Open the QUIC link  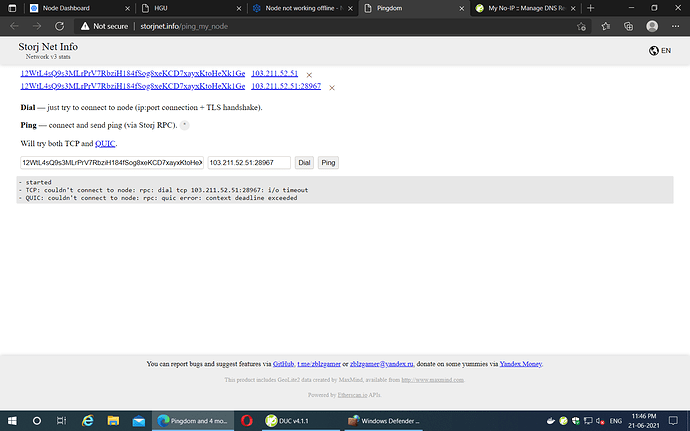click(105, 144)
